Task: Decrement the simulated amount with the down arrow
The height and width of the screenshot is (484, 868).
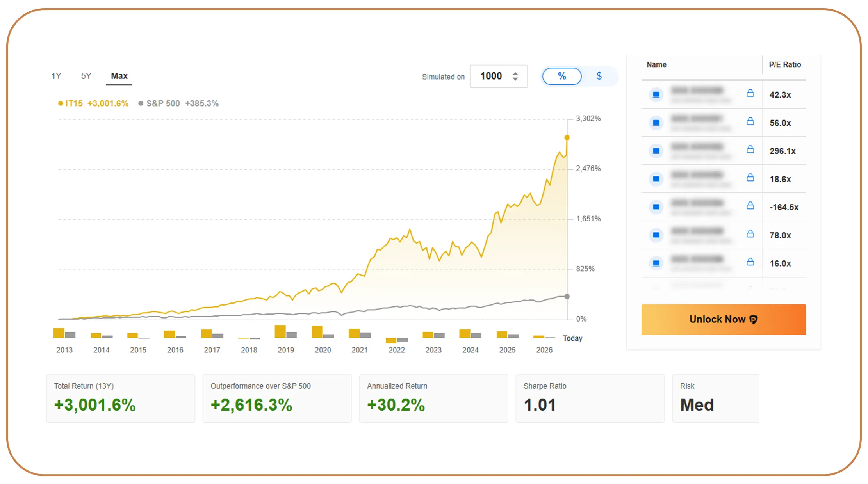Action: tap(515, 80)
